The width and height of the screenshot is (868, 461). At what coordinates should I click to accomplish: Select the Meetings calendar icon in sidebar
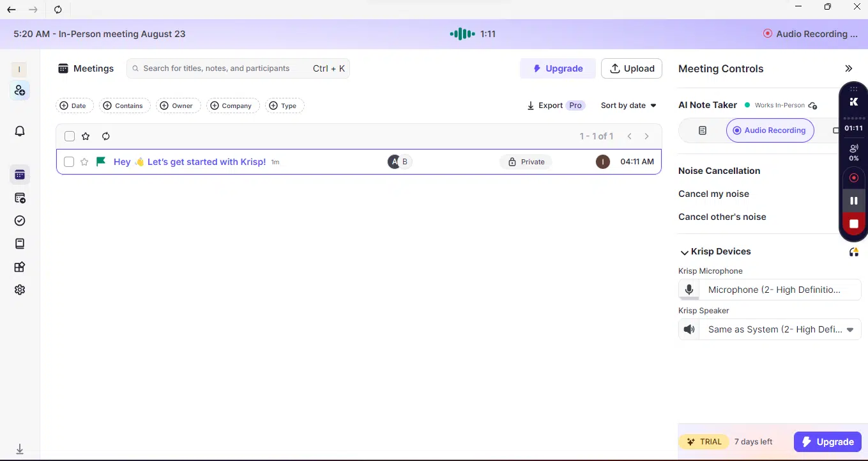[20, 175]
